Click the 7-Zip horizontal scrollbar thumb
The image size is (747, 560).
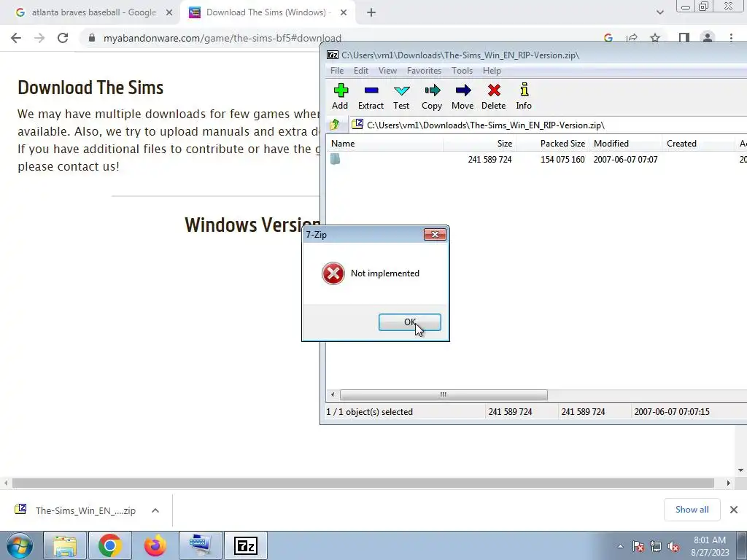point(444,394)
